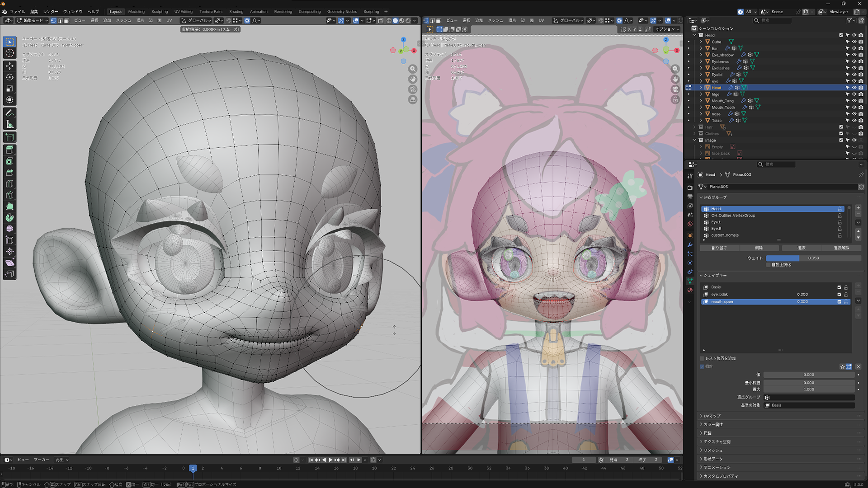Hide the Cube object in viewport
The height and width of the screenshot is (488, 868).
[854, 42]
